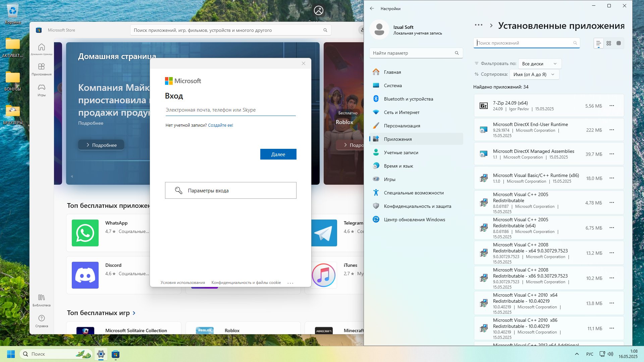Open Приложения section in Store sidebar
The height and width of the screenshot is (362, 644).
tap(42, 69)
